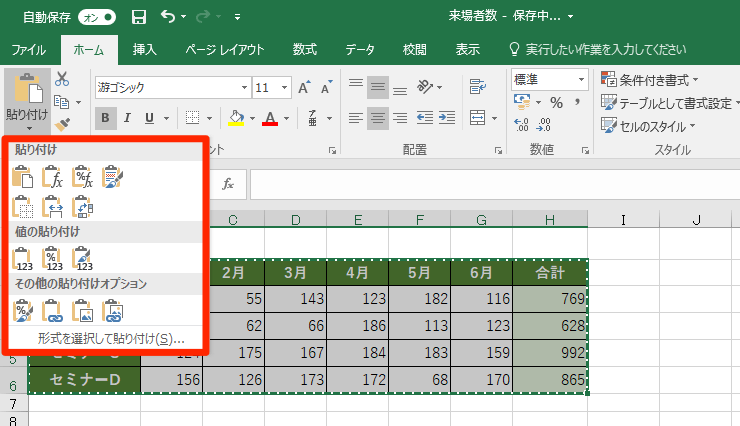Click the Copy icon
740x426 pixels.
click(61, 102)
